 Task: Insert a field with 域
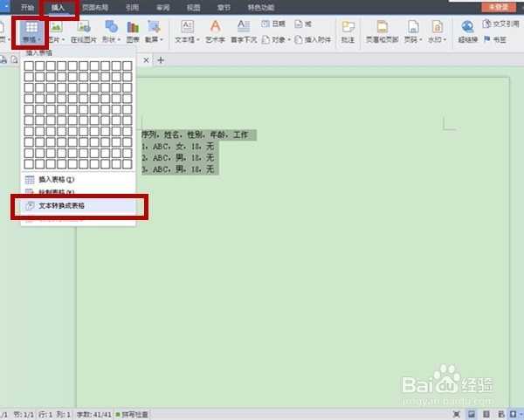tap(303, 24)
